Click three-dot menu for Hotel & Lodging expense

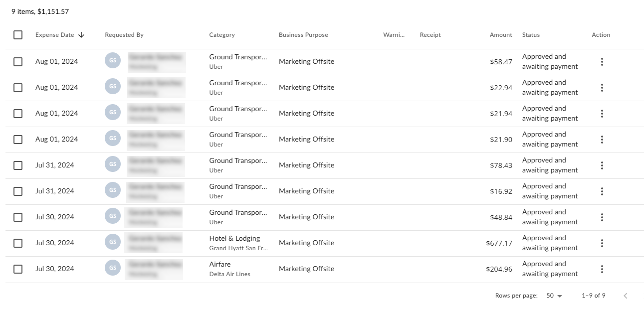tap(602, 243)
